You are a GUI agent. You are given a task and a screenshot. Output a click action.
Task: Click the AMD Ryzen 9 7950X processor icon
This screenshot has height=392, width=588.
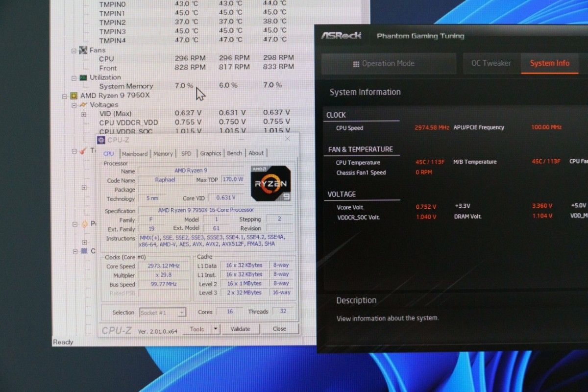pos(74,96)
